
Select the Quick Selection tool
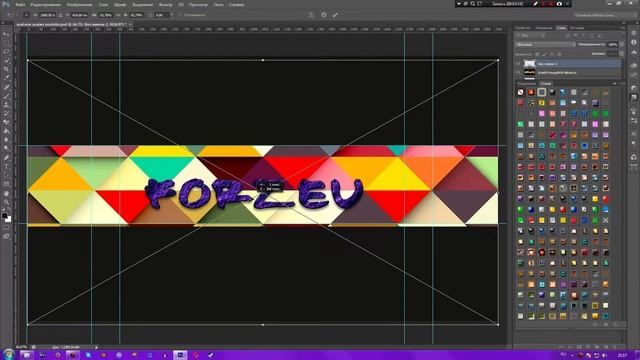[x=6, y=60]
